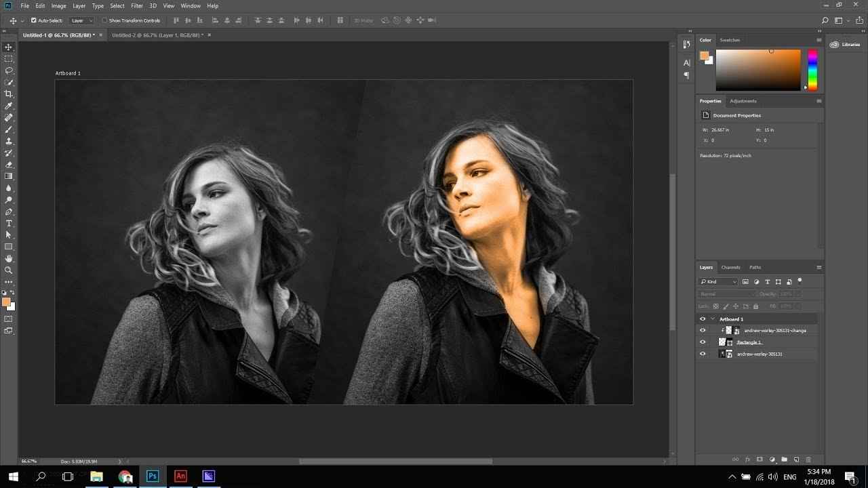Click the delete layer trash icon

808,460
